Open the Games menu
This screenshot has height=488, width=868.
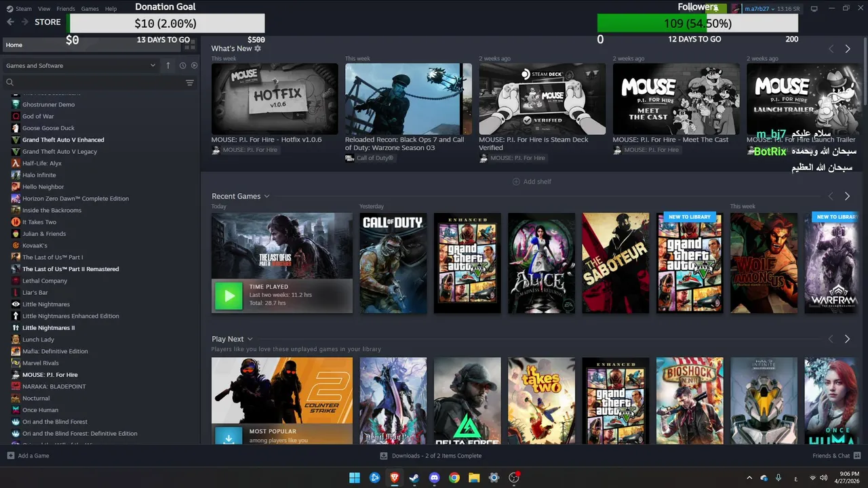[90, 9]
